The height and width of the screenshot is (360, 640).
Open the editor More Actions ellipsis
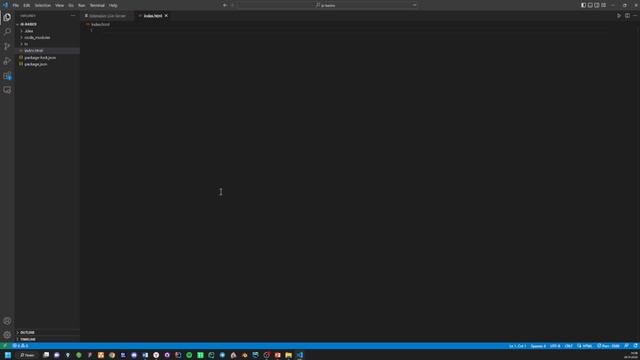pyautogui.click(x=635, y=16)
